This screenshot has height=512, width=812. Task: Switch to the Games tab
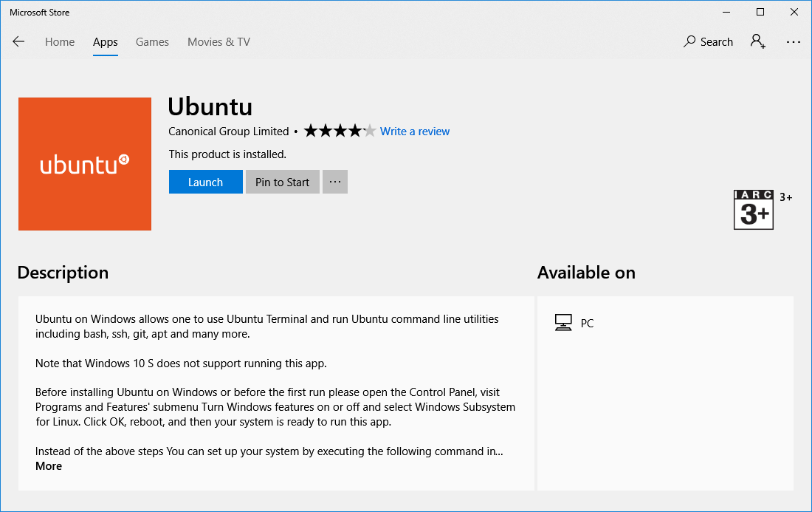tap(152, 42)
